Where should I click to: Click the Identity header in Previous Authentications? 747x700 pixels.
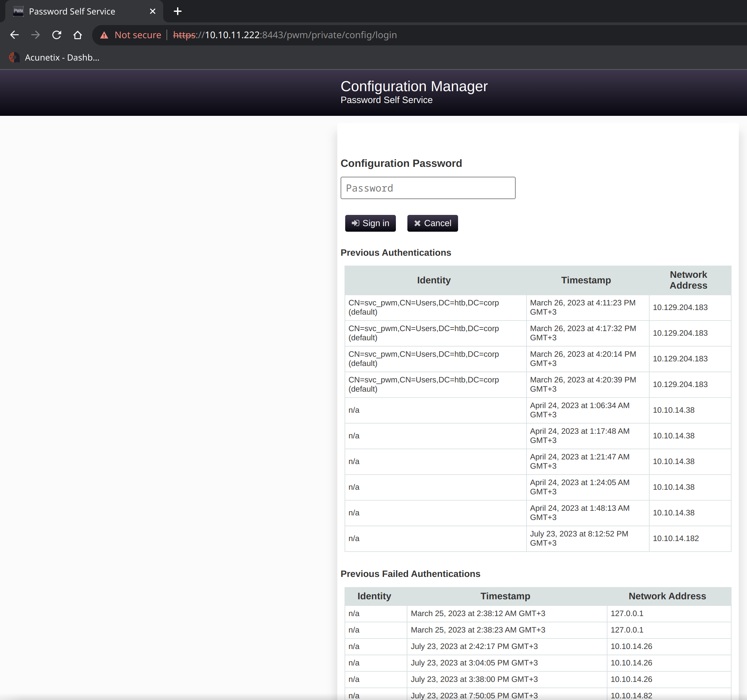[x=433, y=280]
